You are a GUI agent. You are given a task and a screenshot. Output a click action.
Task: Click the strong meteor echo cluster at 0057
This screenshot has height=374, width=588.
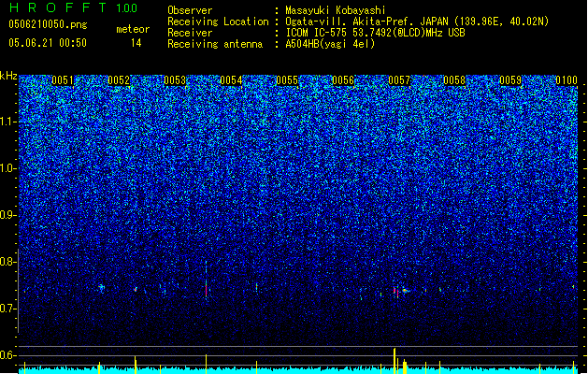coord(400,291)
